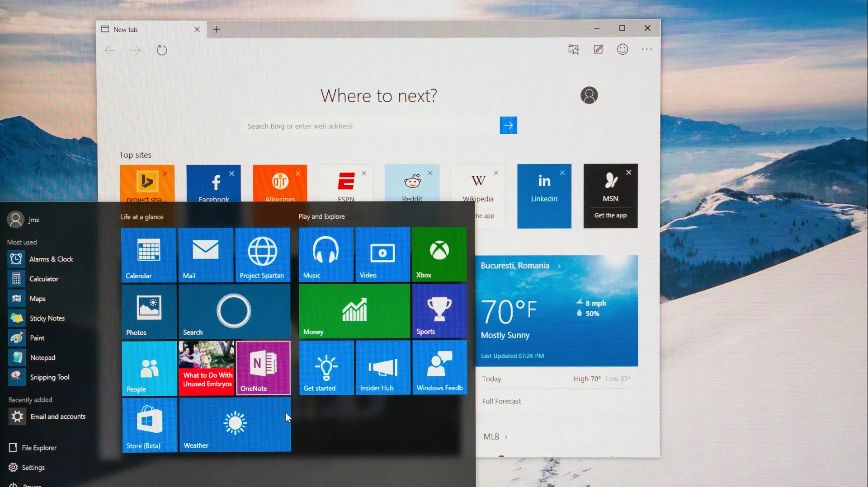Click the profile avatar on new tab page

(589, 95)
